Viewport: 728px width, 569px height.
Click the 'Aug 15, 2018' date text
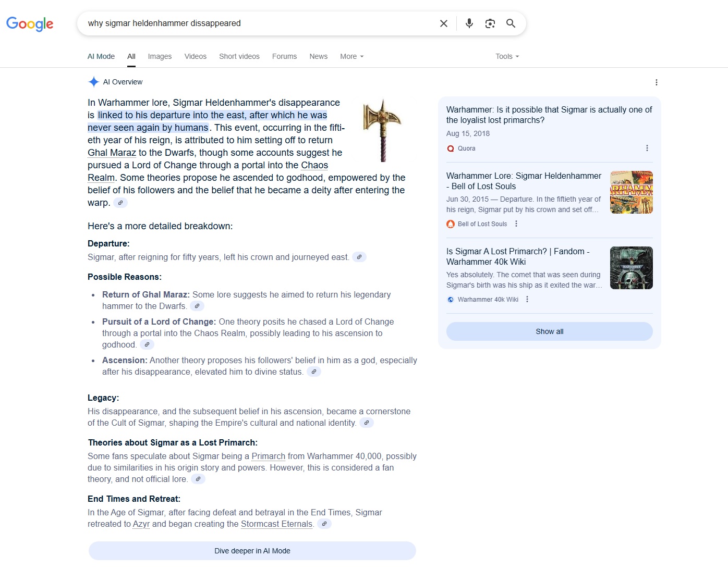[x=468, y=133]
